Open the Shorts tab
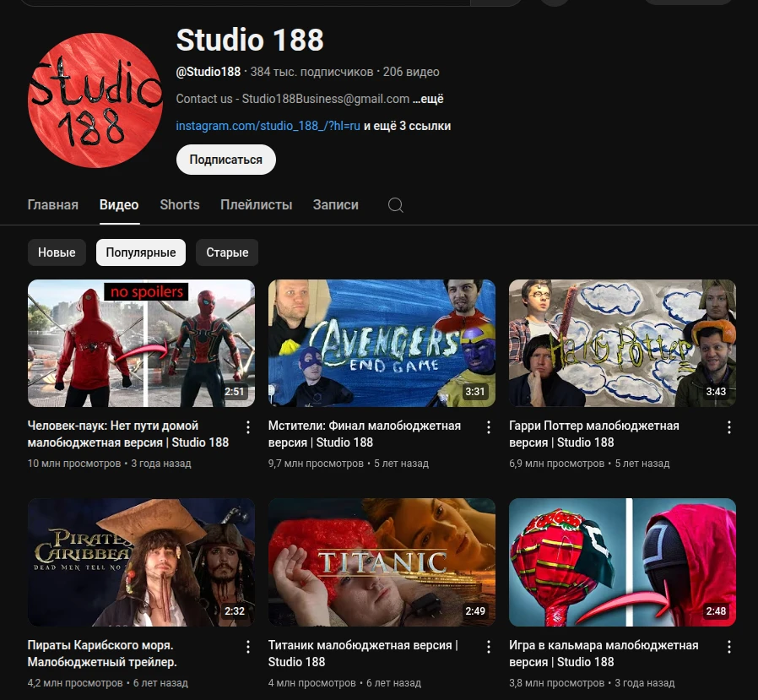 (180, 205)
